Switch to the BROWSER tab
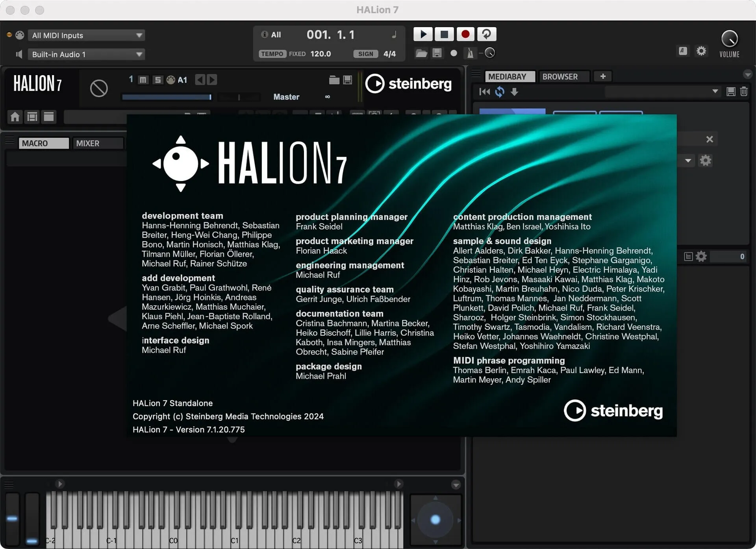Screen dimensions: 756x549 pyautogui.click(x=564, y=76)
